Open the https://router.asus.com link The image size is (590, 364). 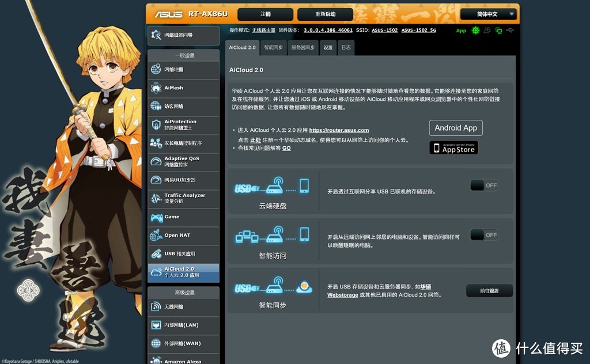coord(339,130)
